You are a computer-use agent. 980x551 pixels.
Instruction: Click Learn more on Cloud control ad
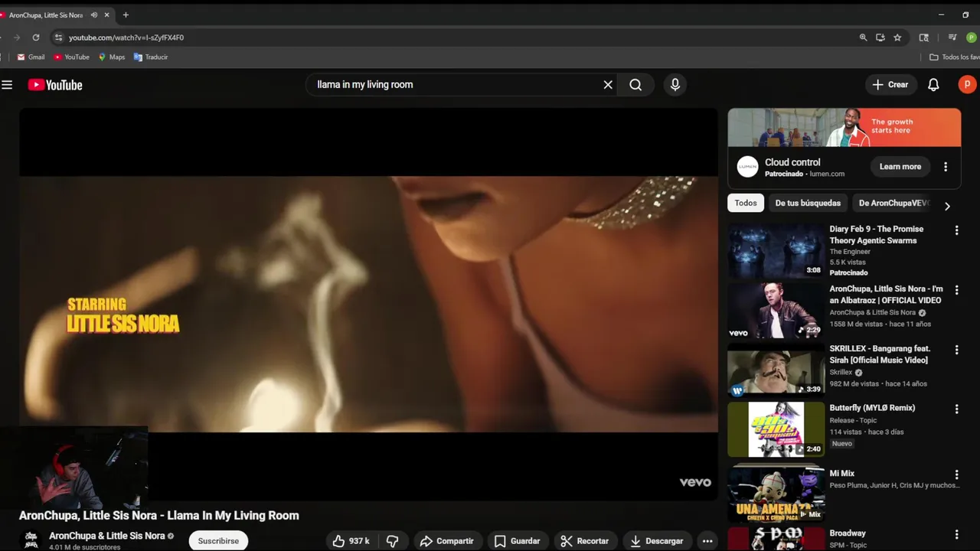point(900,167)
